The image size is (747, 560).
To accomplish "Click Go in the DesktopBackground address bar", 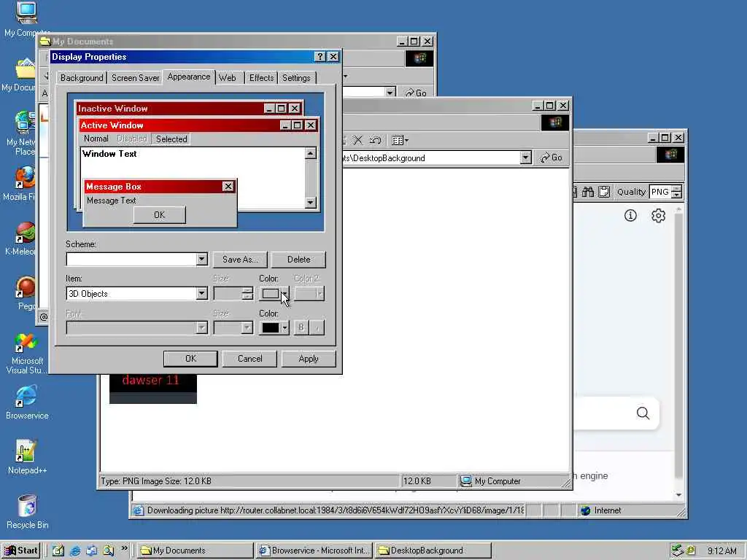I will point(551,157).
